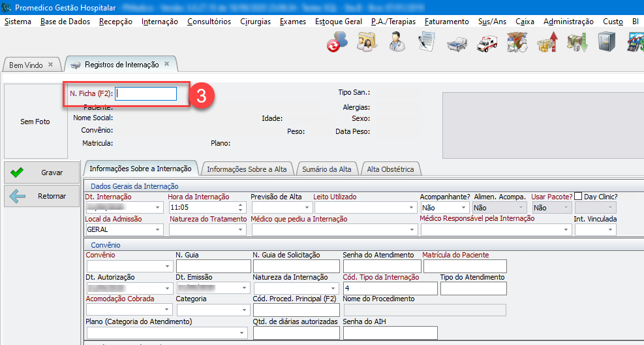Click the doctor icon in toolbar
This screenshot has height=345, width=644.
point(396,44)
